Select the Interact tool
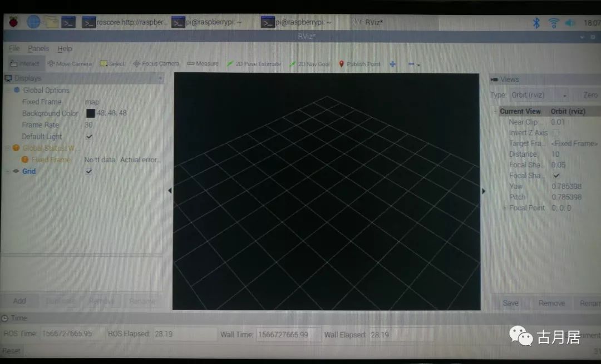 click(24, 63)
